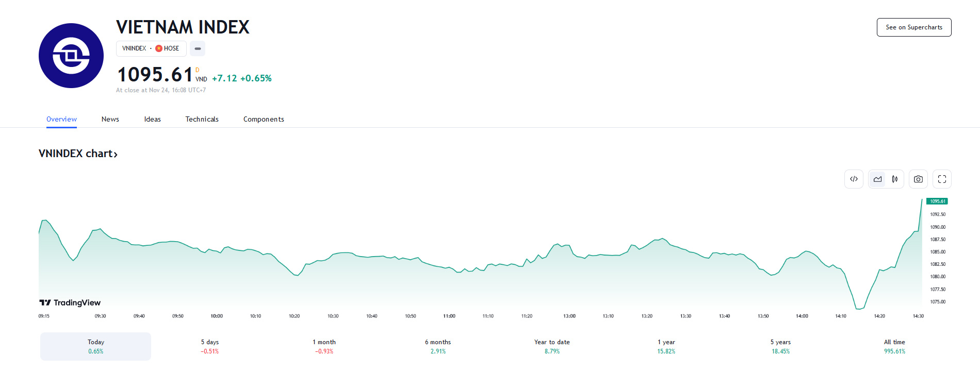Choose the Year to date range
The width and height of the screenshot is (980, 372).
point(552,346)
